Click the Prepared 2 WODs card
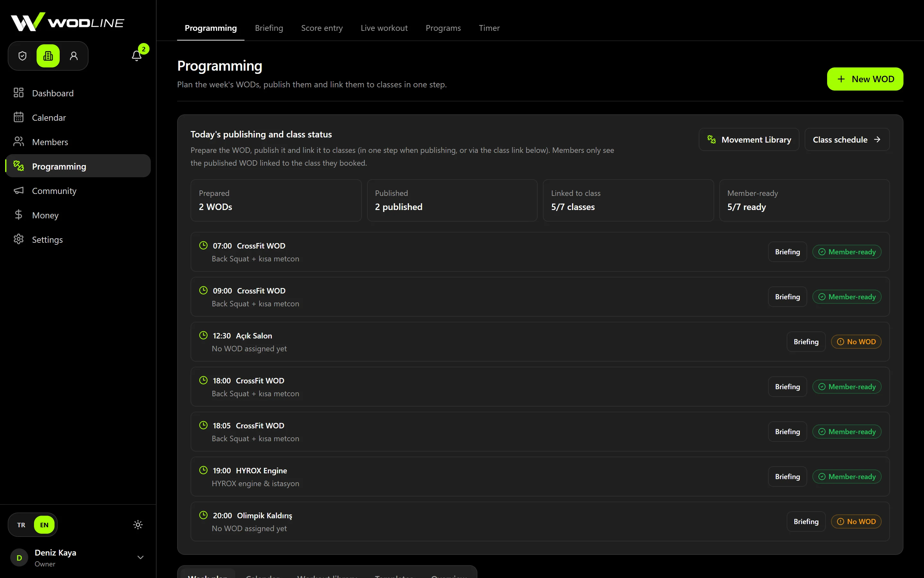The image size is (924, 578). (x=276, y=200)
